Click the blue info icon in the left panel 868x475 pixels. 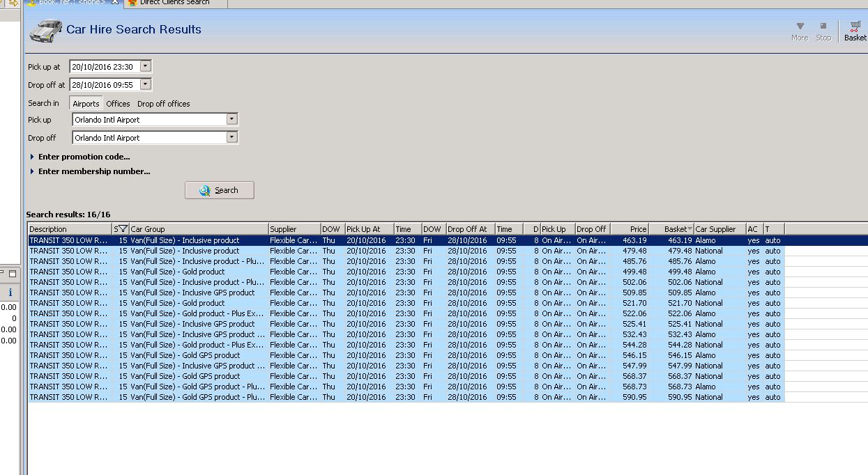pyautogui.click(x=10, y=293)
